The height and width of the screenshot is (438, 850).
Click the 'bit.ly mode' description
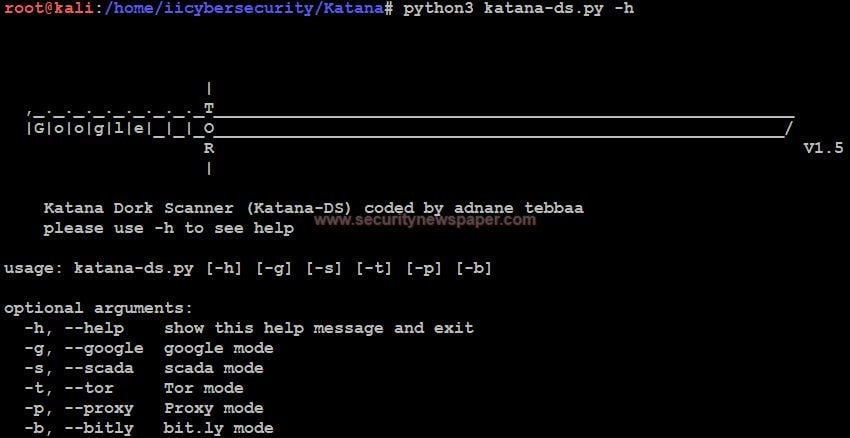click(x=218, y=428)
